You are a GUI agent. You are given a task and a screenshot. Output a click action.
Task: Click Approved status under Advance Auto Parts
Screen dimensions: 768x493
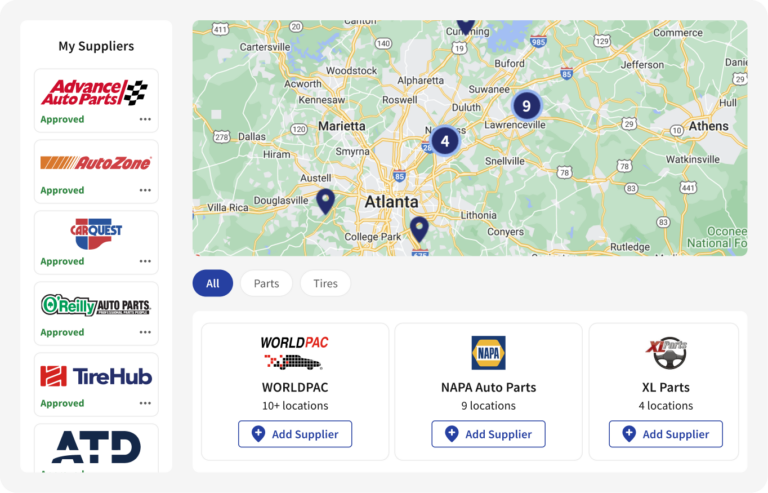(x=62, y=119)
